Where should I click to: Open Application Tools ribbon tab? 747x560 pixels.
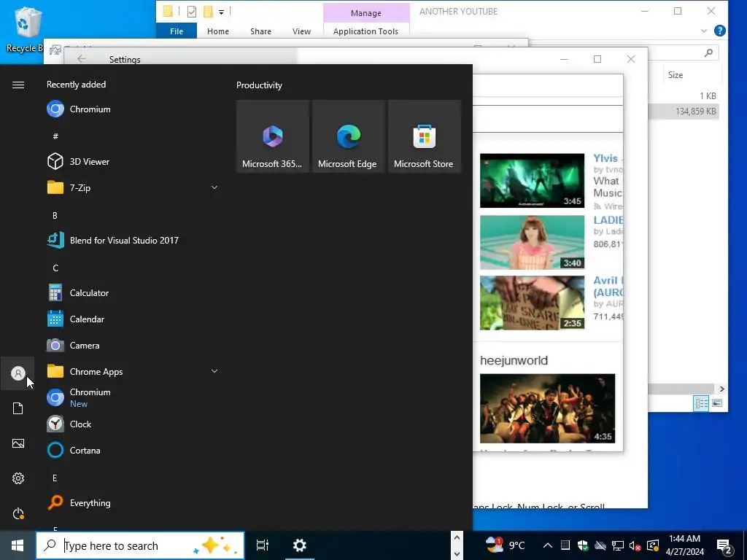365,31
